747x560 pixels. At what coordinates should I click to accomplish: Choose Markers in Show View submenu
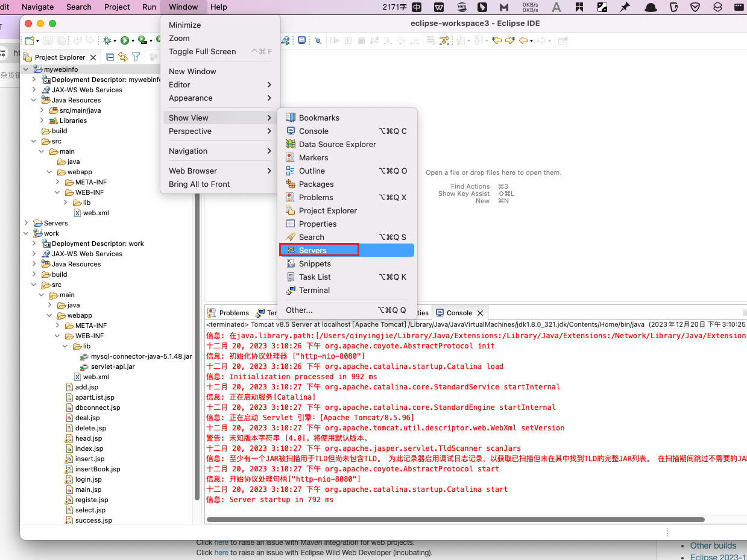tap(347, 157)
